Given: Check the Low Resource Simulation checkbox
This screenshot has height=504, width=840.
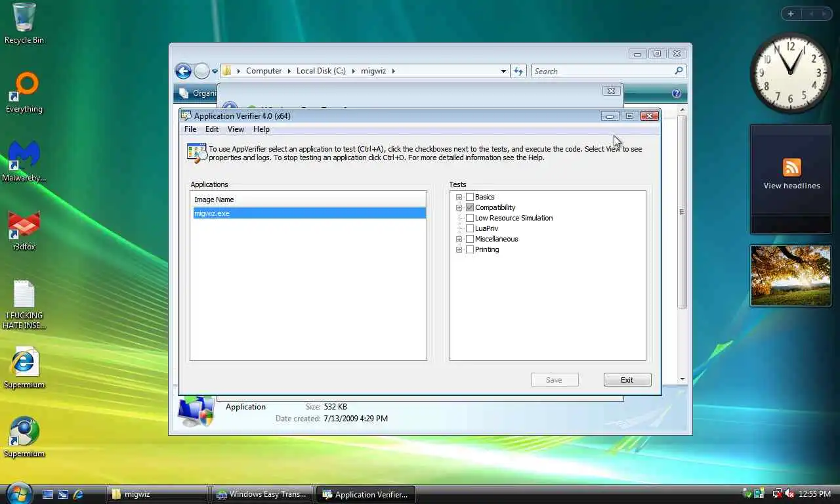Looking at the screenshot, I should click(x=470, y=218).
